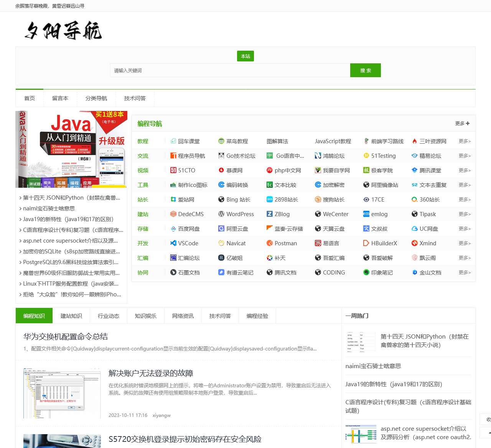Click the 慕课网 icon
The height and width of the screenshot is (448, 491).
221,170
